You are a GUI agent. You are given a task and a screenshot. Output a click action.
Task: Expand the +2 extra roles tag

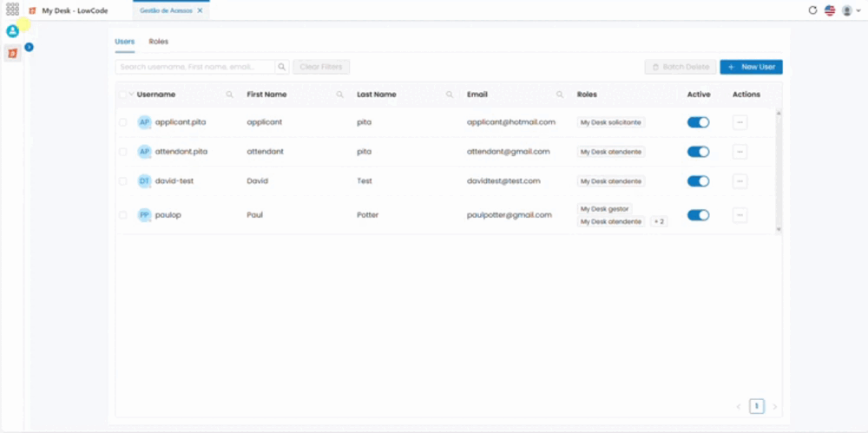tap(659, 221)
